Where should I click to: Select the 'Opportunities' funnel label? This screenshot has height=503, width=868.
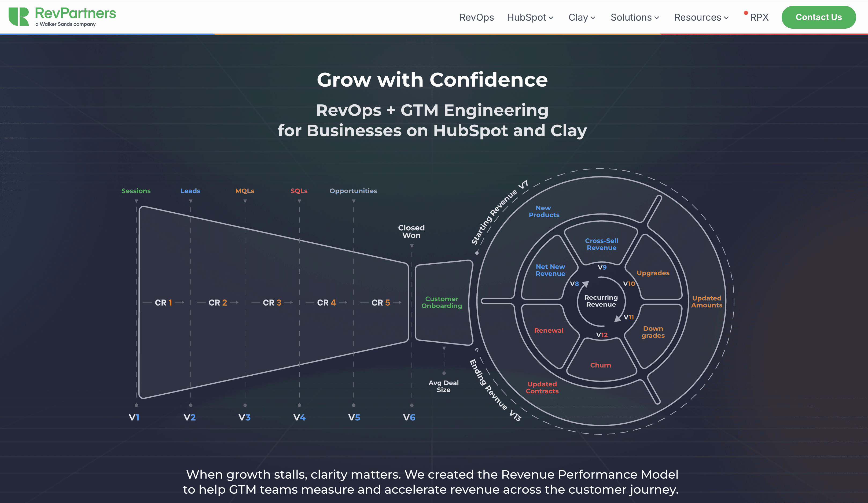(353, 191)
